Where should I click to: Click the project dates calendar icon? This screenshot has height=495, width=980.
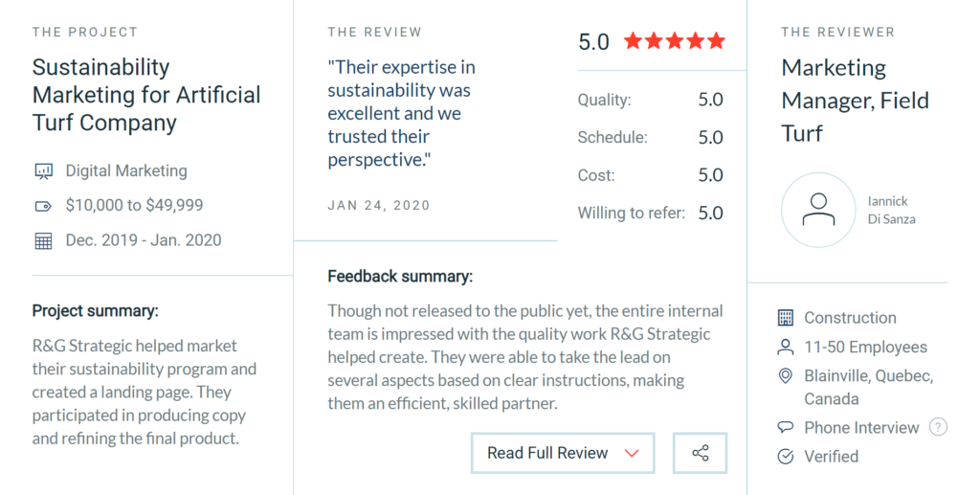pyautogui.click(x=43, y=240)
